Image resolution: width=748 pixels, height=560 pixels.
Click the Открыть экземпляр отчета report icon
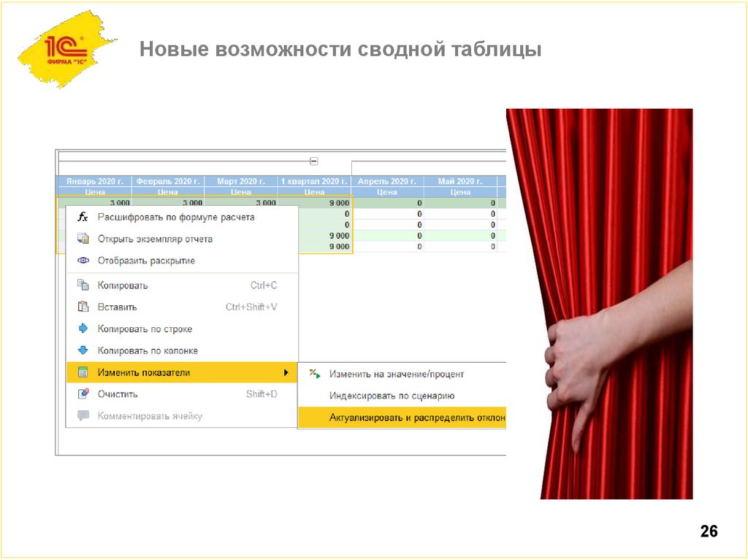[x=83, y=239]
